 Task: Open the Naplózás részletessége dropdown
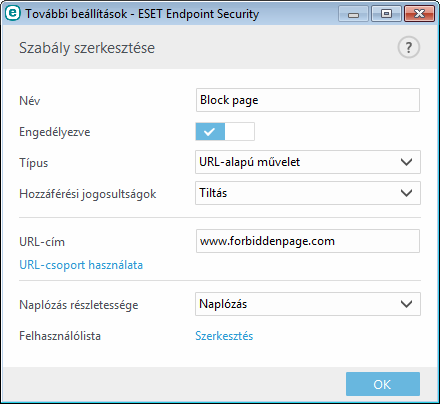point(308,304)
